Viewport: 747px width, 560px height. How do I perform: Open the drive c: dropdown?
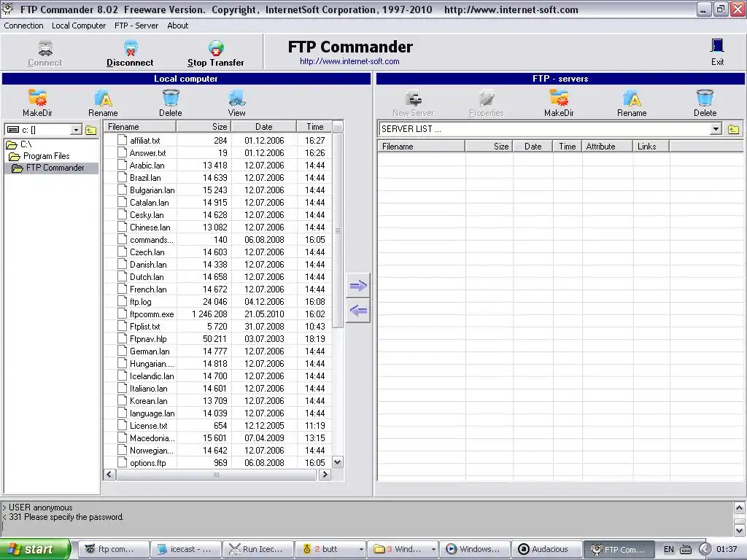[76, 130]
